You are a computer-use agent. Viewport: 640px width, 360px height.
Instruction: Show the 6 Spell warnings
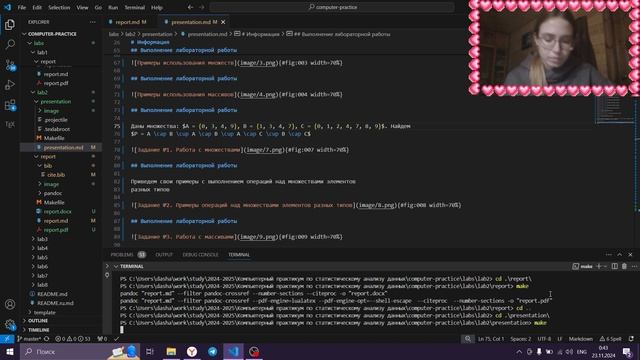tap(610, 339)
